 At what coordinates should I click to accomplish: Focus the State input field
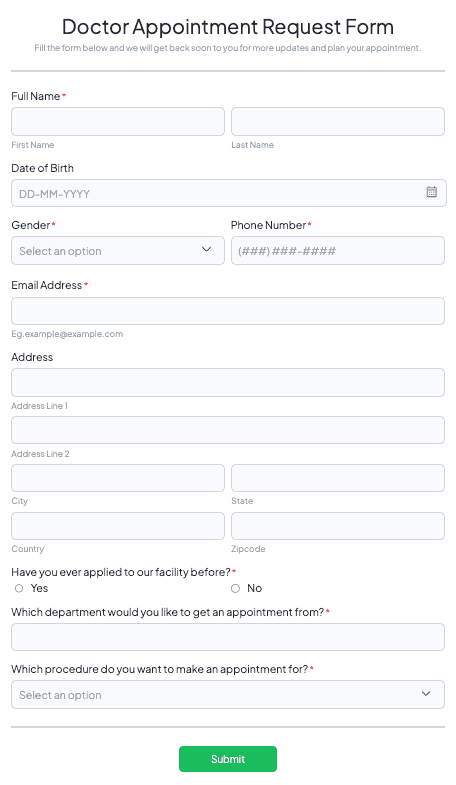(x=338, y=478)
